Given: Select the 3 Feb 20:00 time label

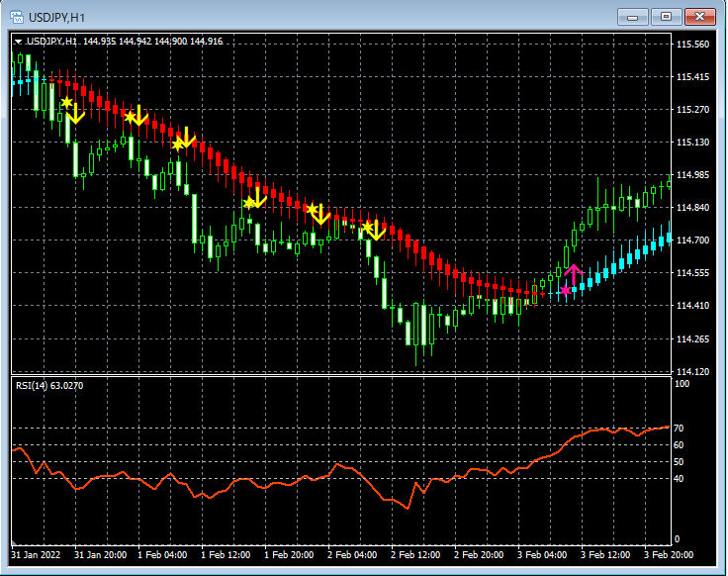Looking at the screenshot, I should pos(669,553).
